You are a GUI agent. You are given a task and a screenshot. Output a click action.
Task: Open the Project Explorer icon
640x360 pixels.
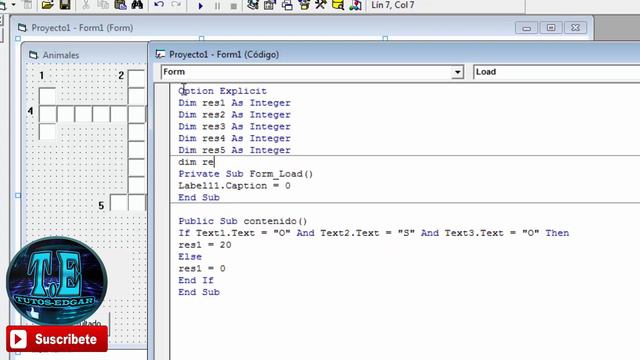tap(253, 5)
